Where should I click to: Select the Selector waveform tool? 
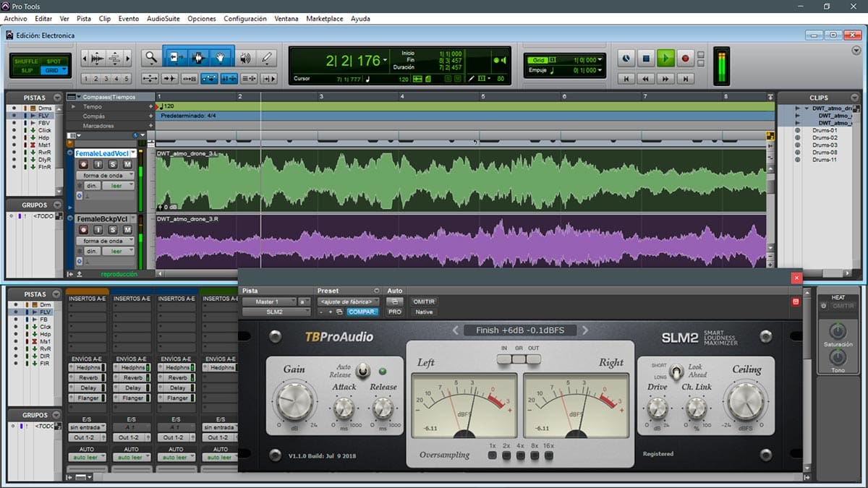199,58
